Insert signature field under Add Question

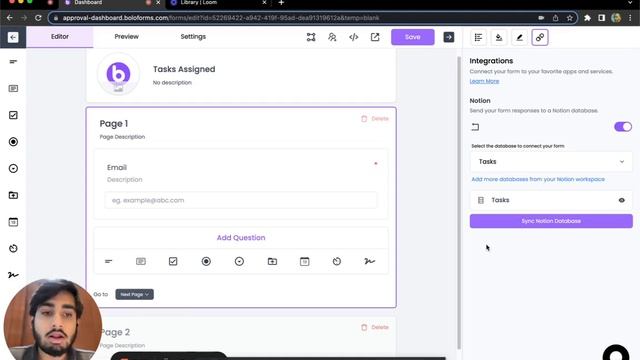pos(369,261)
